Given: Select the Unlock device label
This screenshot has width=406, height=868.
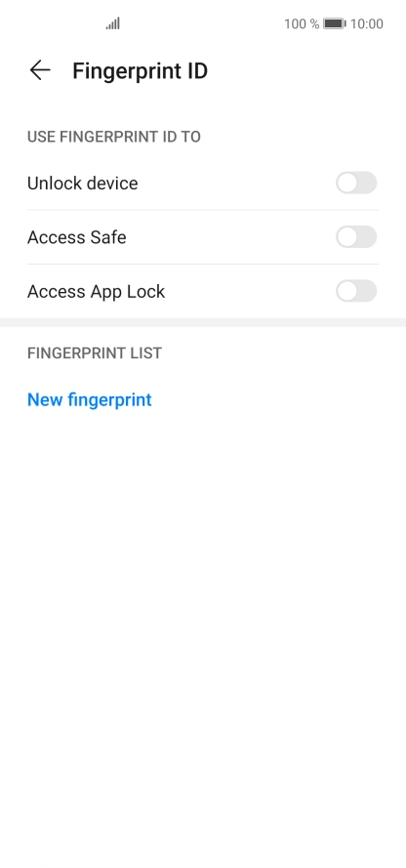Looking at the screenshot, I should (x=82, y=184).
